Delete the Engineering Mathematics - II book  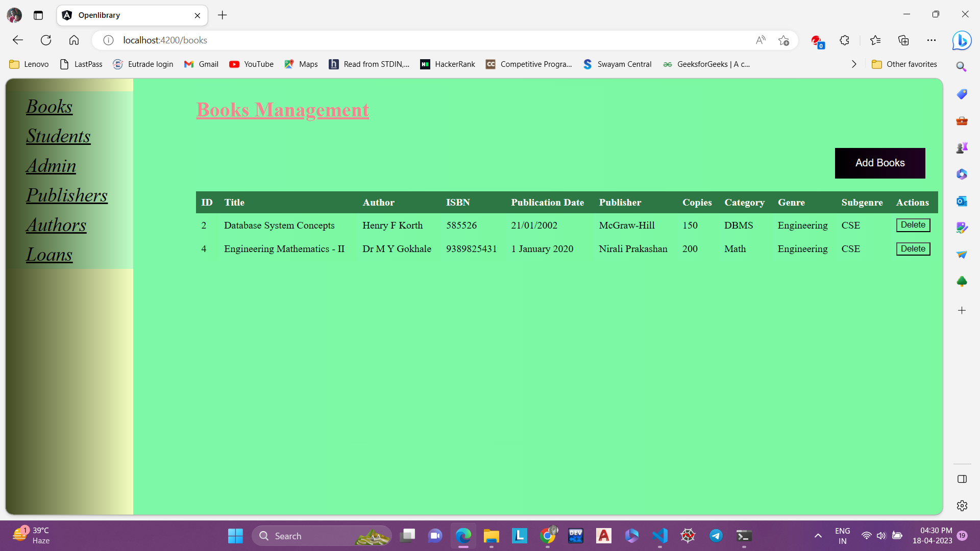point(913,248)
